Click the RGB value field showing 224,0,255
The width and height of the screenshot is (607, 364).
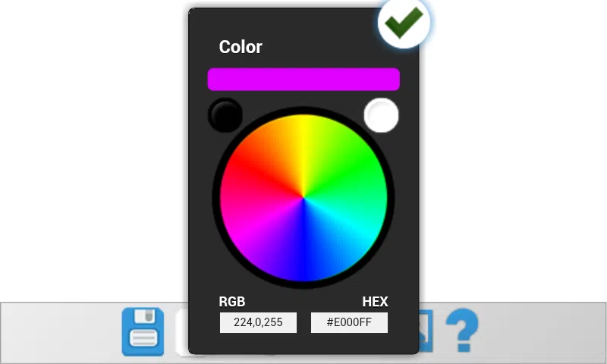[x=258, y=322]
